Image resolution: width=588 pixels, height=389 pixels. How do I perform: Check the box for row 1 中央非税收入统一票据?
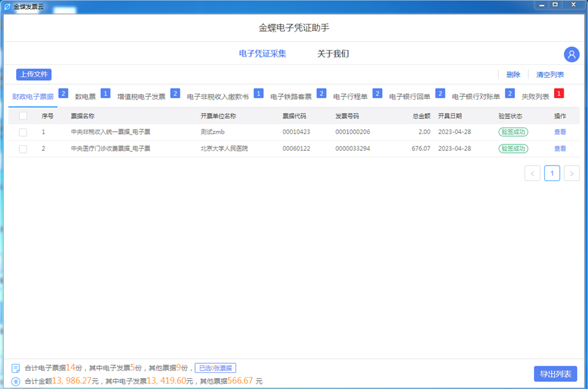[x=23, y=132]
